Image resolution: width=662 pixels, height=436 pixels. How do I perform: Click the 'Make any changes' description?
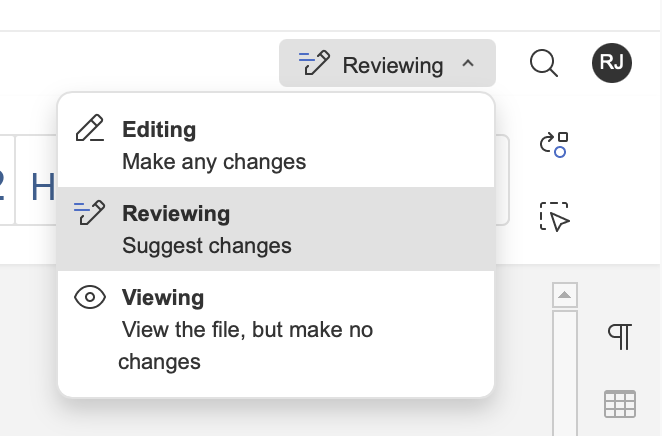(214, 161)
